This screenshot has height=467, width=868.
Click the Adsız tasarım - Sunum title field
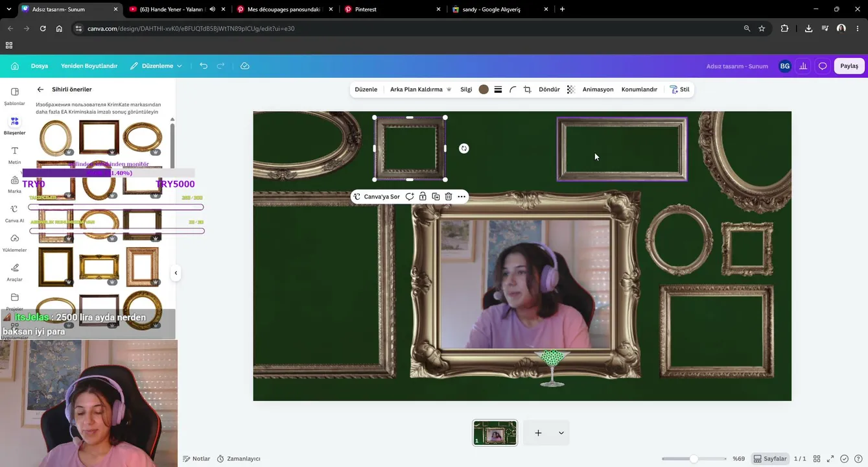(737, 66)
